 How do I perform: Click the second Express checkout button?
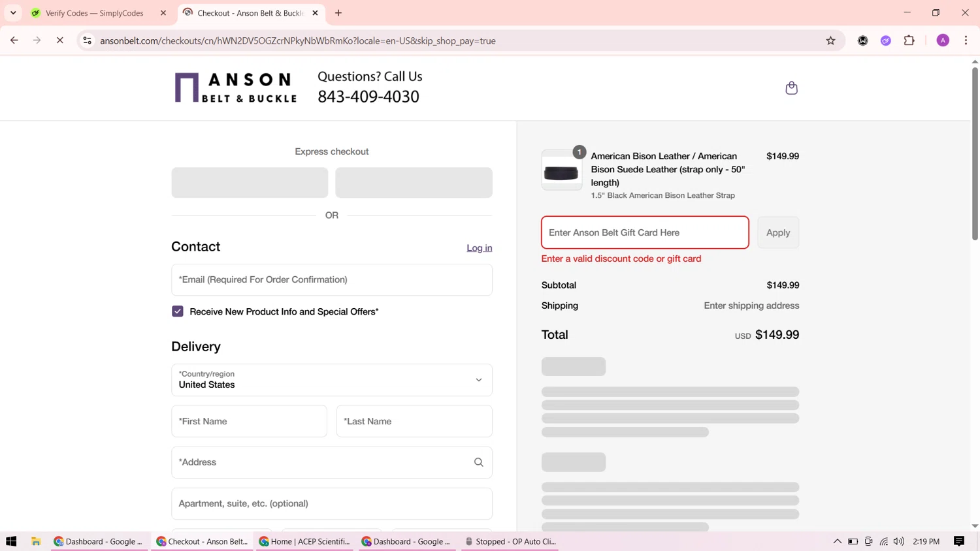[414, 183]
